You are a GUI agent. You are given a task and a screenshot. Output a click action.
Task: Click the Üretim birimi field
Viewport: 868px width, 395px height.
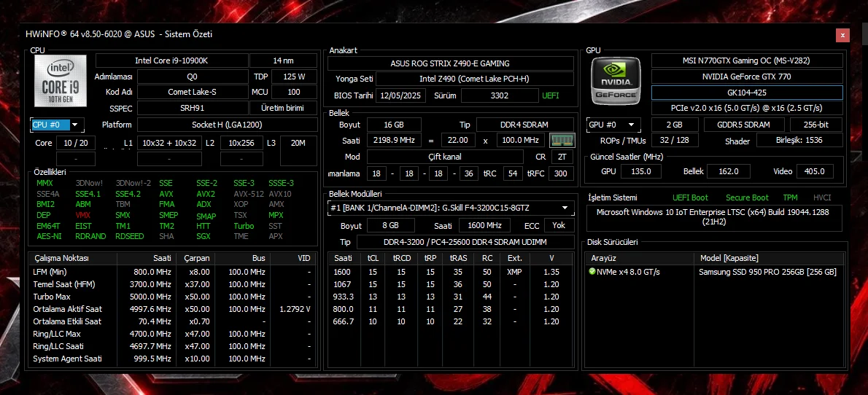coord(284,108)
